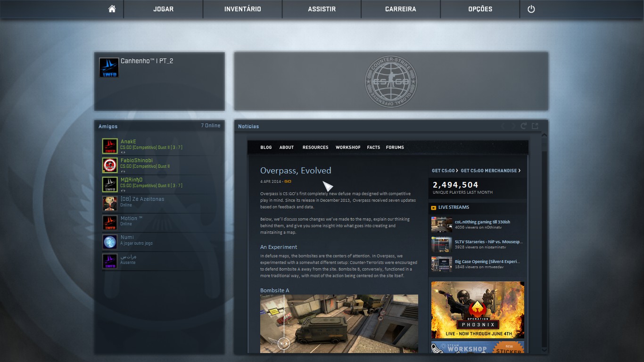The image size is (644, 362).
Task: Click the purple avatar of the Ausente friend
Action: point(110,261)
